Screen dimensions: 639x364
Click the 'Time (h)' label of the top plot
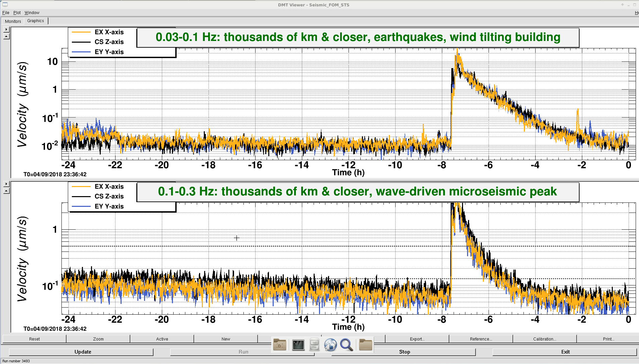[x=348, y=173]
